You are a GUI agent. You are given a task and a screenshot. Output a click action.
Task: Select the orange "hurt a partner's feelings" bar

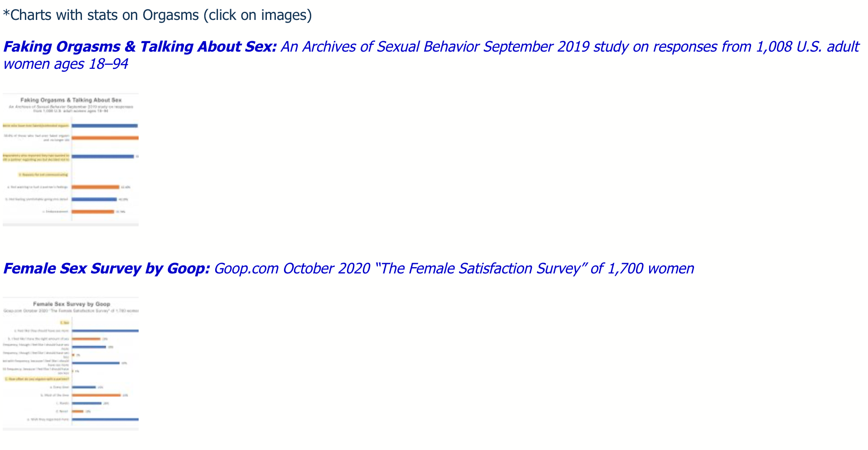(x=96, y=187)
